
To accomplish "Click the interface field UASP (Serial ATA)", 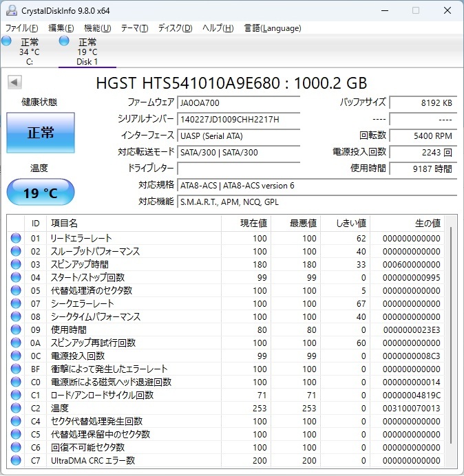I will (239, 136).
